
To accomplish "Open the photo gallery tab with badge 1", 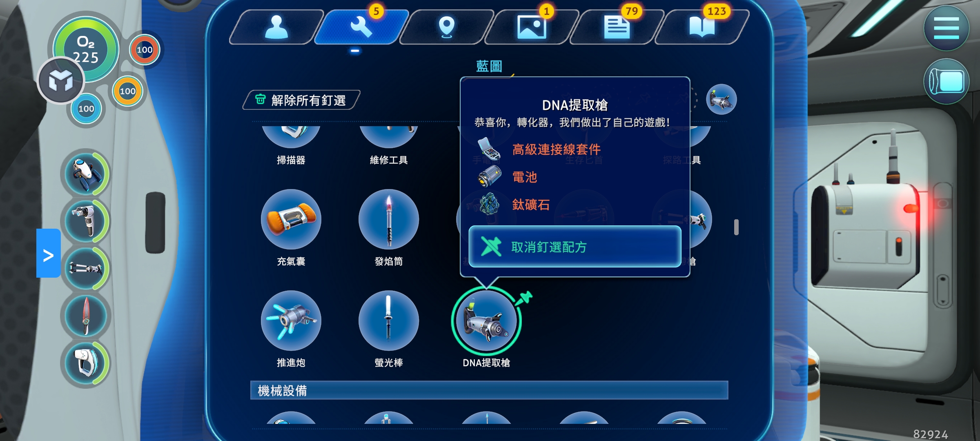I will coord(532,27).
